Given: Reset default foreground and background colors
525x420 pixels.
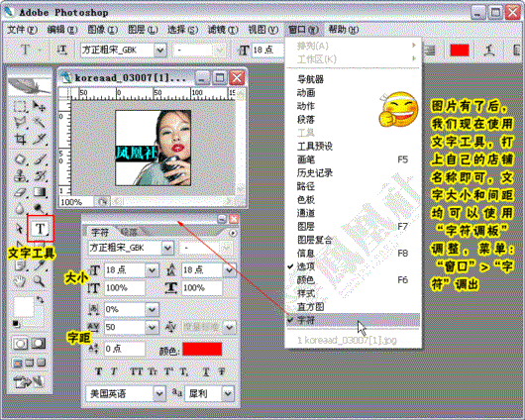Looking at the screenshot, I should (16, 324).
